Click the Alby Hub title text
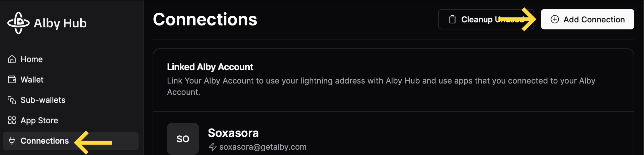Image resolution: width=644 pixels, height=155 pixels. [x=60, y=23]
